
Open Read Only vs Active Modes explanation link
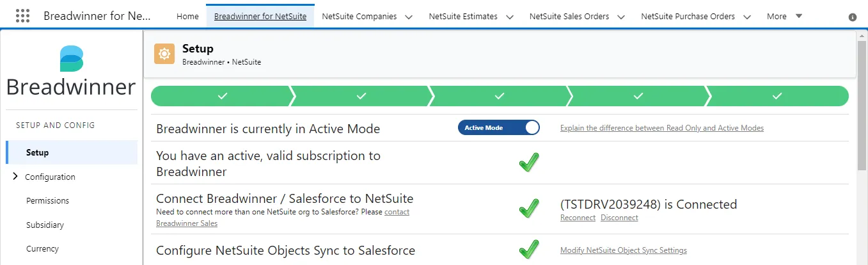(662, 128)
